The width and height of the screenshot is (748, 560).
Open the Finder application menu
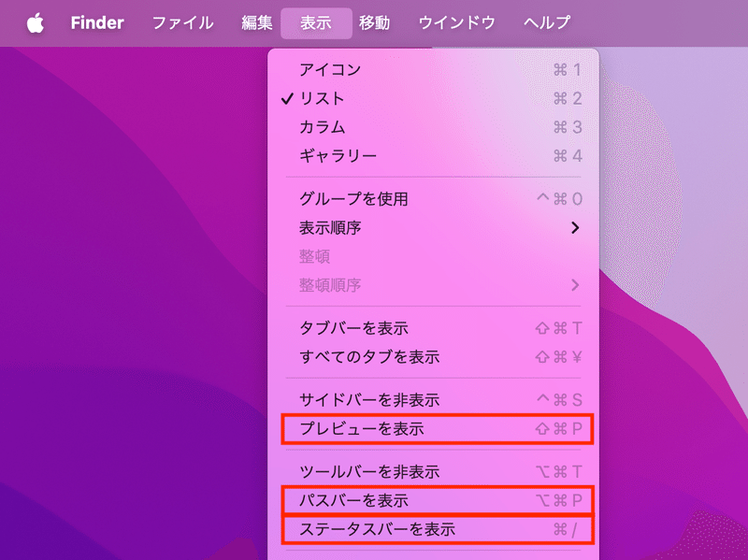point(97,22)
